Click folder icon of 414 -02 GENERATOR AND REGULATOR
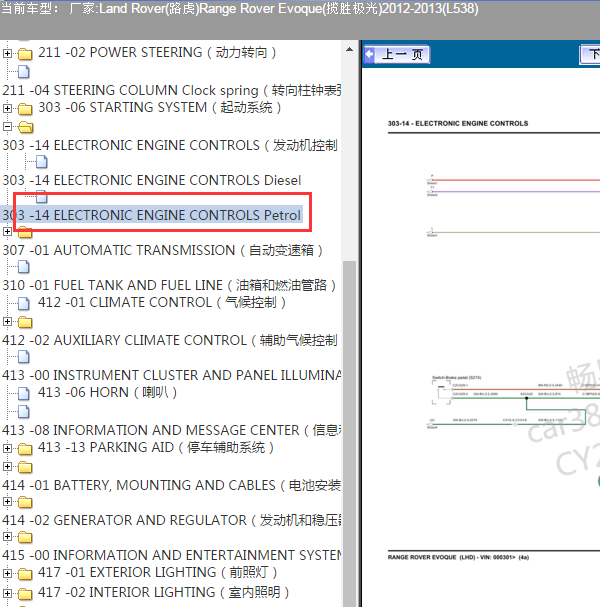This screenshot has height=607, width=600. tap(25, 502)
